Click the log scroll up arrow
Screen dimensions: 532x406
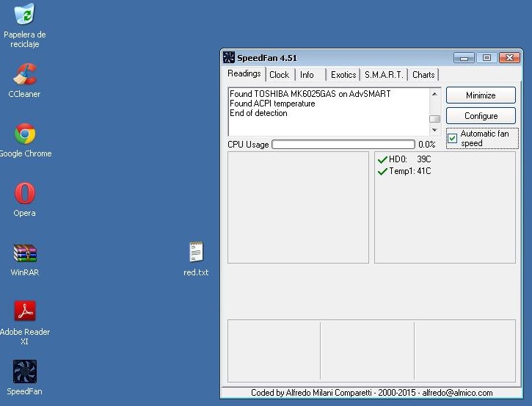(434, 94)
